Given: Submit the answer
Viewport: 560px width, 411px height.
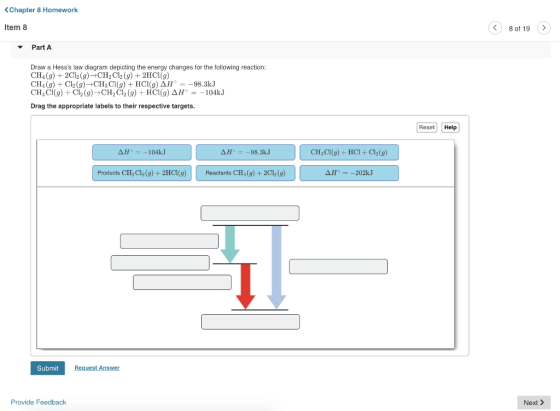Looking at the screenshot, I should 48,368.
